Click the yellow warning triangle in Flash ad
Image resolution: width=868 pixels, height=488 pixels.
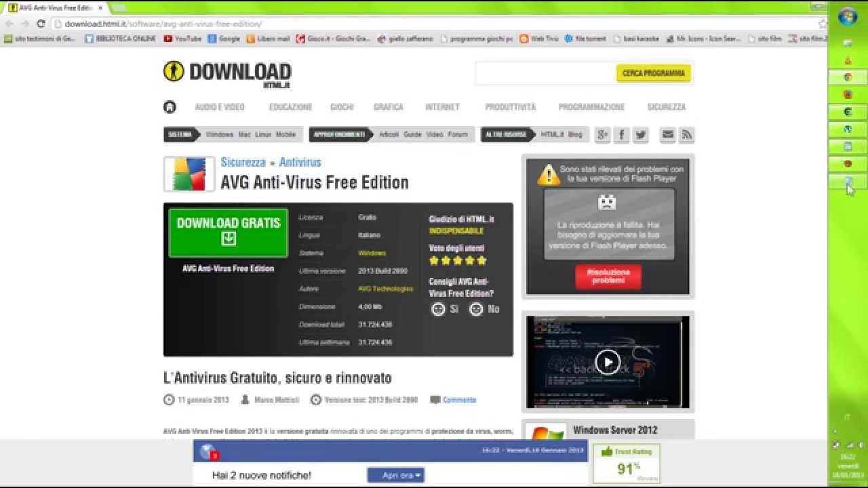549,174
